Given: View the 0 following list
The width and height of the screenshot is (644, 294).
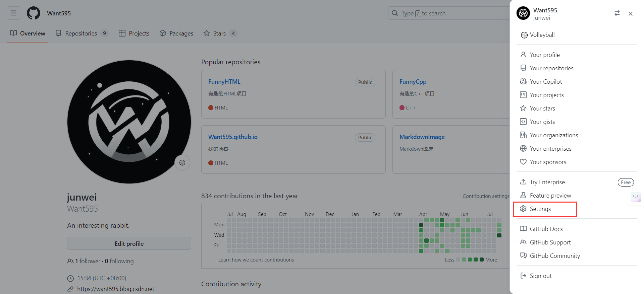Looking at the screenshot, I should point(119,261).
